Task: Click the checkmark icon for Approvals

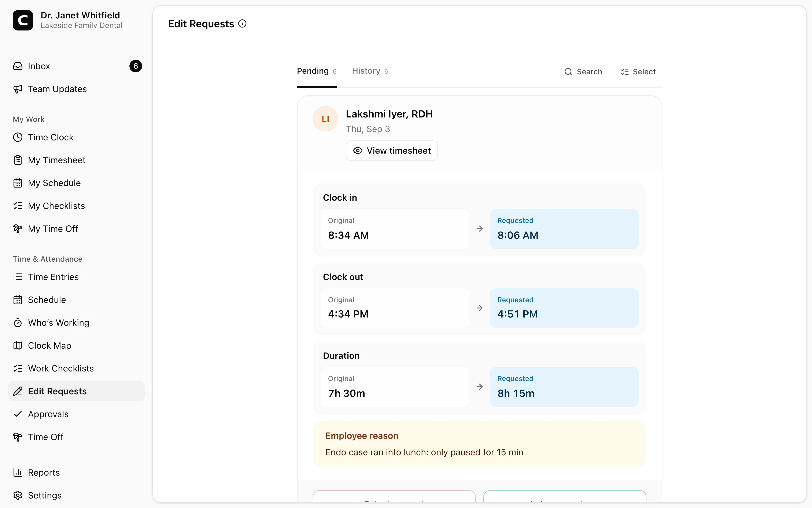Action: (x=18, y=414)
